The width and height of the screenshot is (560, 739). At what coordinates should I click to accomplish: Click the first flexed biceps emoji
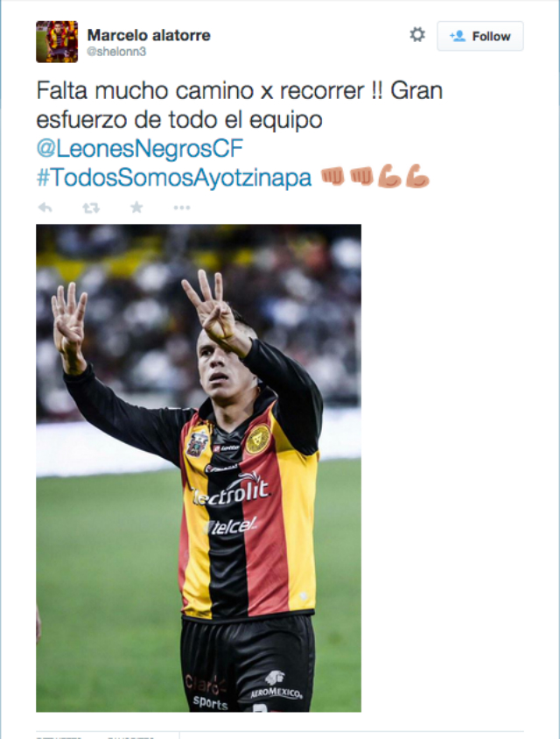pos(389,177)
